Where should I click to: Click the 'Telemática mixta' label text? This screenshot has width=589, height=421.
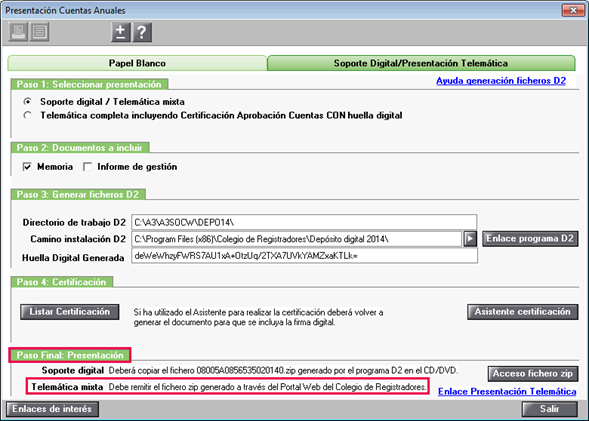pyautogui.click(x=67, y=387)
